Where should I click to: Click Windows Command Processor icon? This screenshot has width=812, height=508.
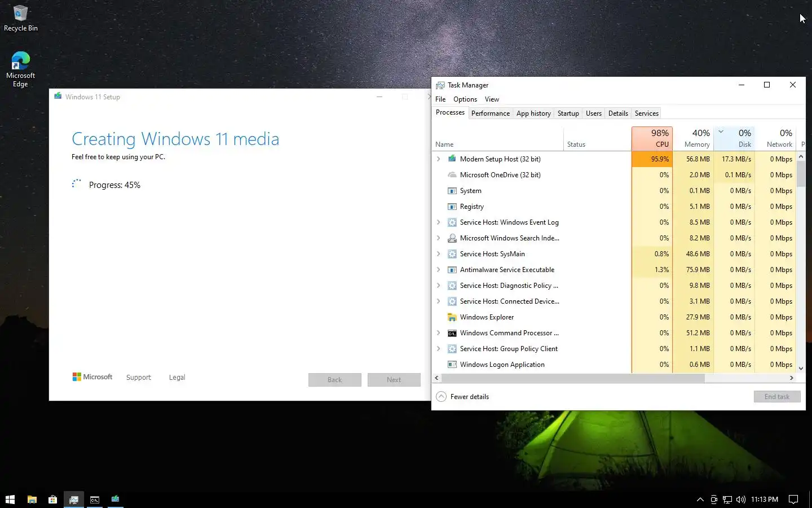point(452,333)
